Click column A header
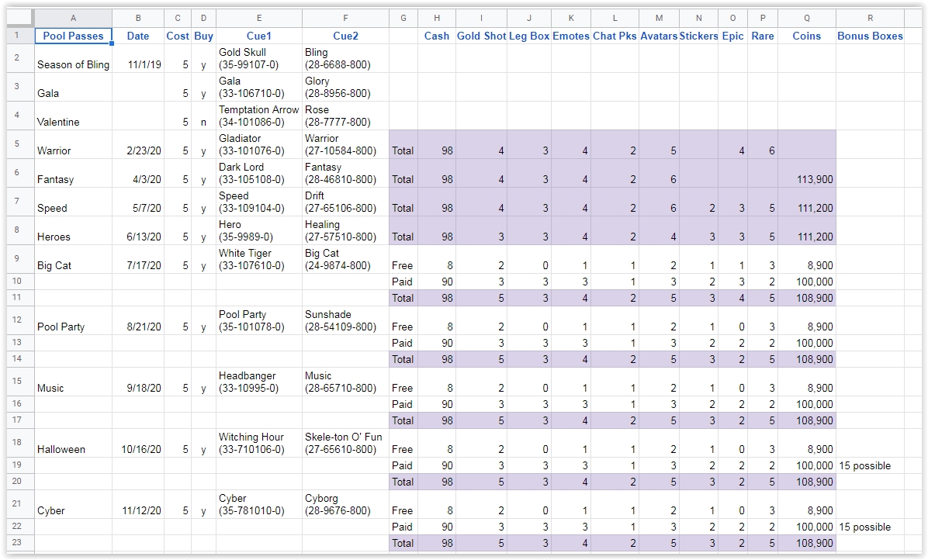Image resolution: width=928 pixels, height=560 pixels. click(73, 19)
